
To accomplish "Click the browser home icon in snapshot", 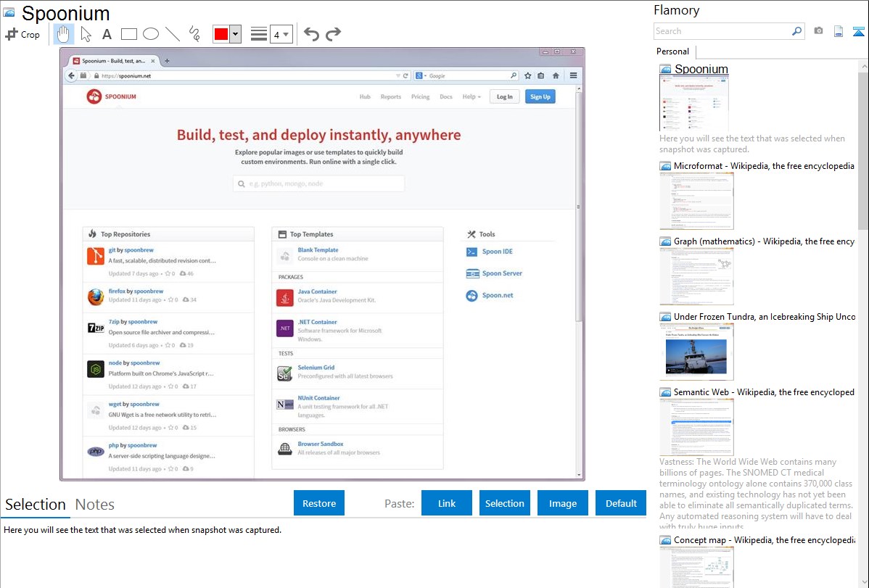I will pyautogui.click(x=556, y=75).
